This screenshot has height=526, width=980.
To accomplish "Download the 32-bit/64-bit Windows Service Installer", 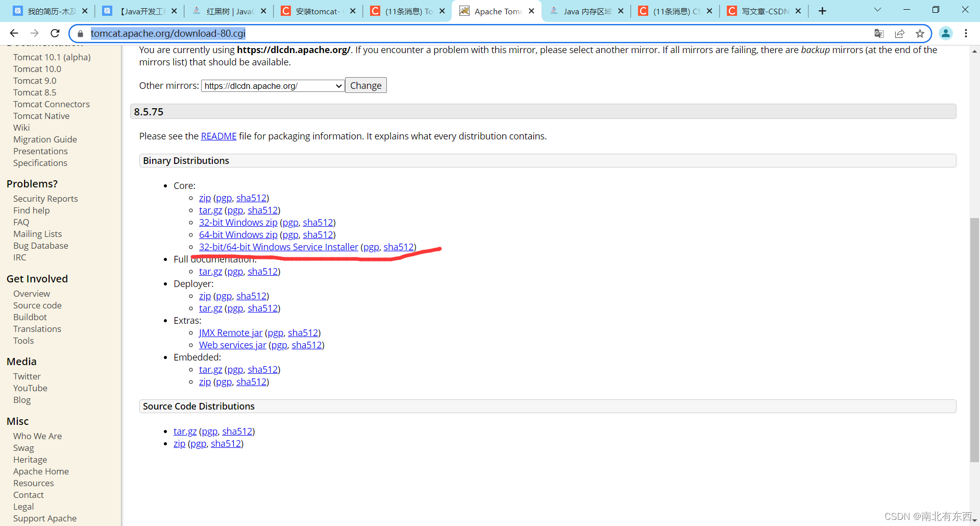I will pyautogui.click(x=279, y=247).
